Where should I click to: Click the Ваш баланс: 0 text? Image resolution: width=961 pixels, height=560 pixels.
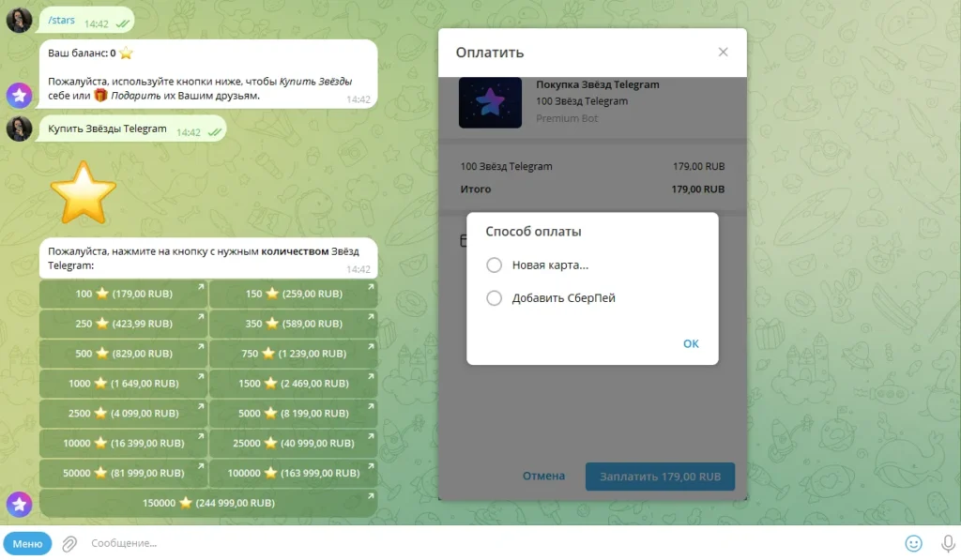82,53
